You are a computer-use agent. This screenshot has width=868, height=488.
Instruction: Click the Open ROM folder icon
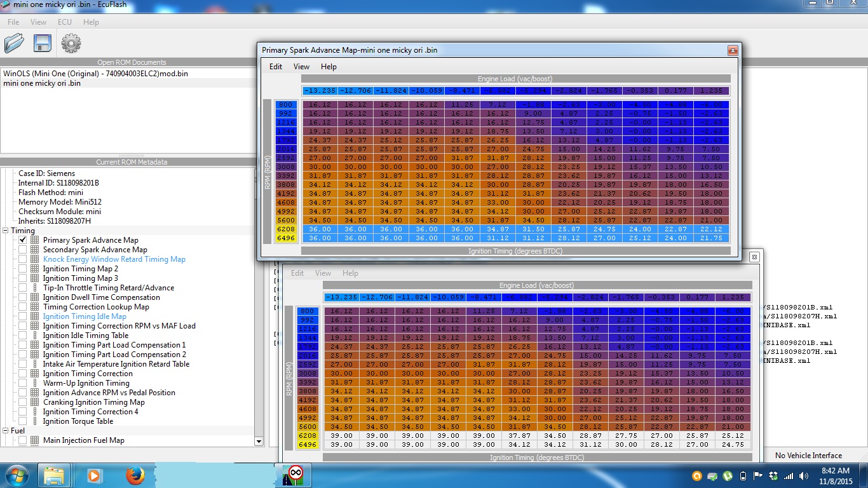[x=14, y=43]
